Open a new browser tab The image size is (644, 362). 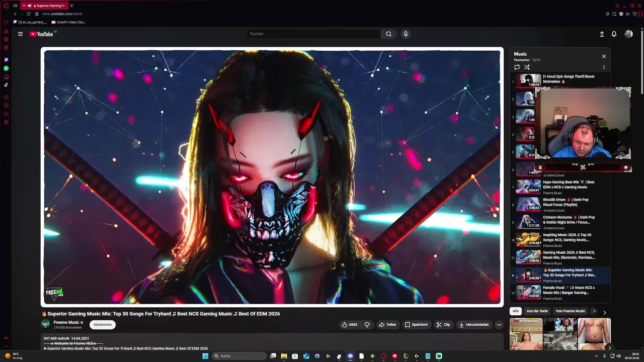[71, 6]
